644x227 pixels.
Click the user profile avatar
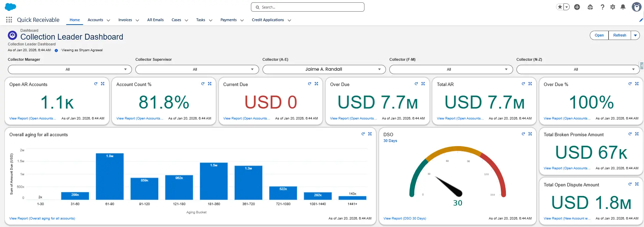tap(636, 7)
